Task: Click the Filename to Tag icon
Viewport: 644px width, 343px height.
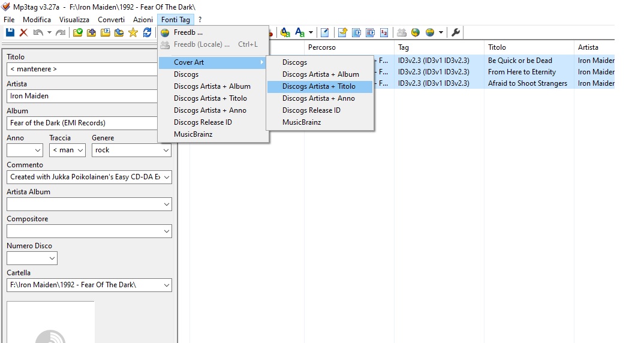Action: [x=357, y=32]
